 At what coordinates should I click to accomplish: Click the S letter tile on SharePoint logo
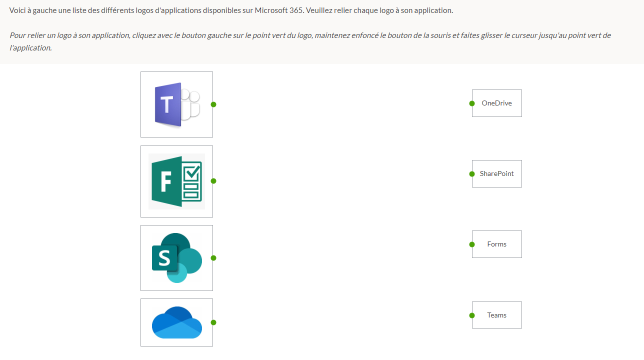click(164, 258)
